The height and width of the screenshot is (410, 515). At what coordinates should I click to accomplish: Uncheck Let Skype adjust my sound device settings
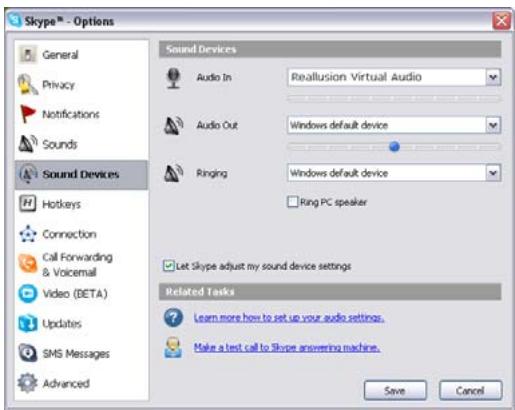169,266
